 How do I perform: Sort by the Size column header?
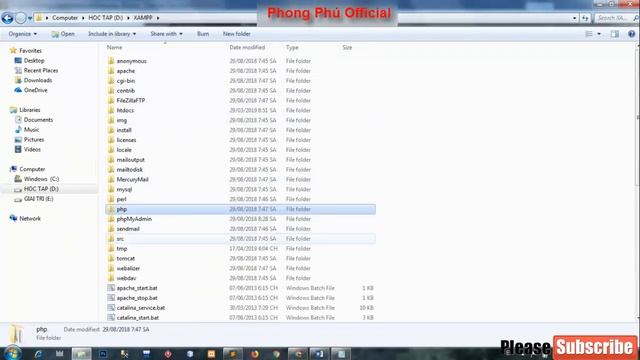pos(347,47)
